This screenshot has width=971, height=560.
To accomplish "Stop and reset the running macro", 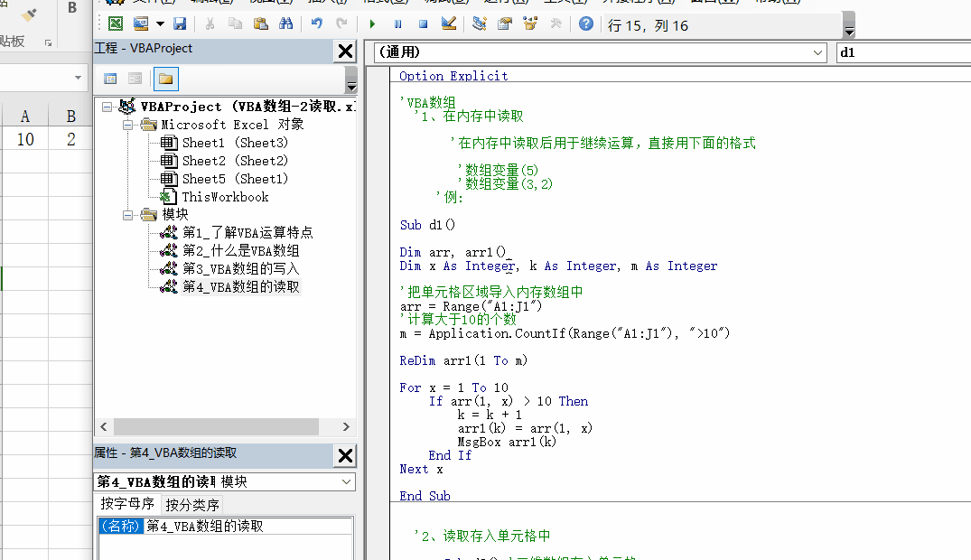I will click(x=423, y=24).
